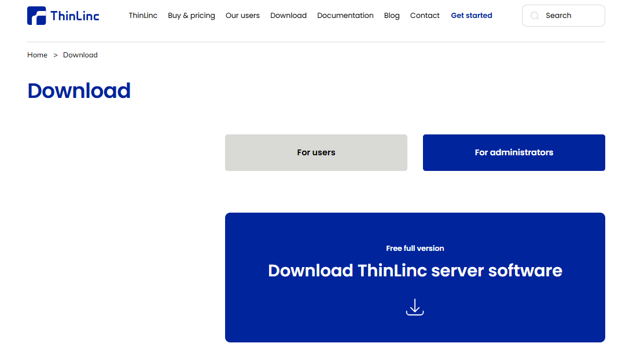Click the ThinLinc logo icon
644x354 pixels.
coord(36,16)
